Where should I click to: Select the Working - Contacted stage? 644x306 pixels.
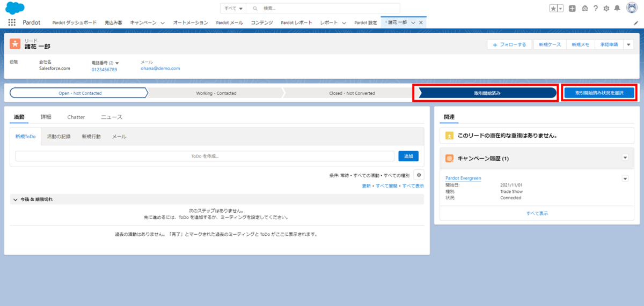tap(216, 93)
